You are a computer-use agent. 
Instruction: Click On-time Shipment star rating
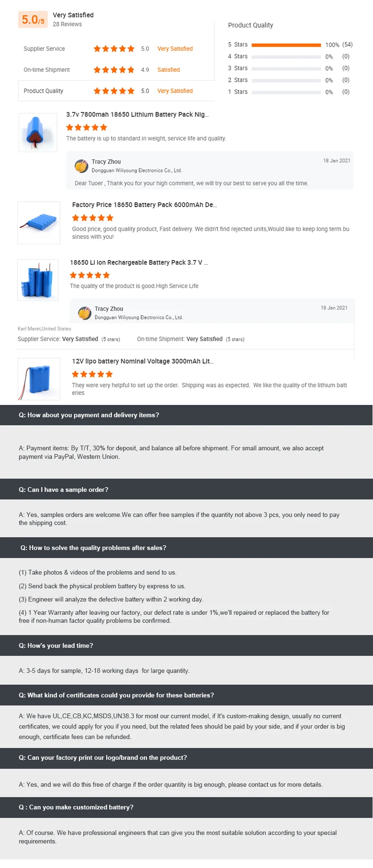114,70
